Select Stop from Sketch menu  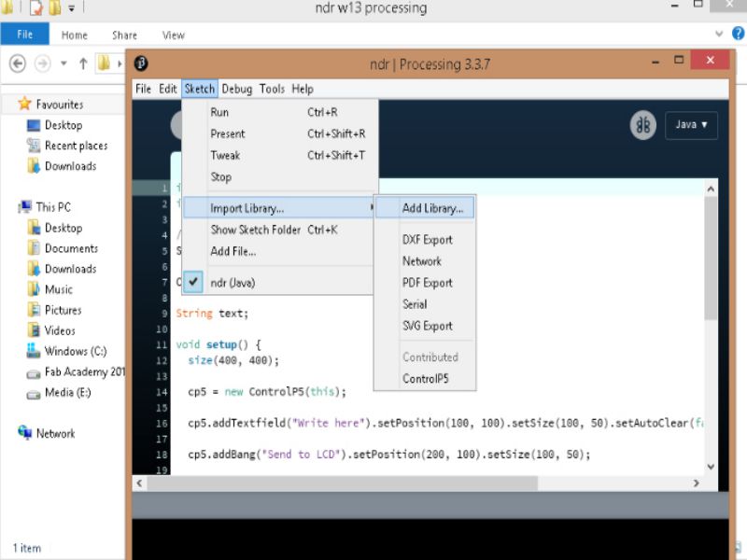coord(278,177)
